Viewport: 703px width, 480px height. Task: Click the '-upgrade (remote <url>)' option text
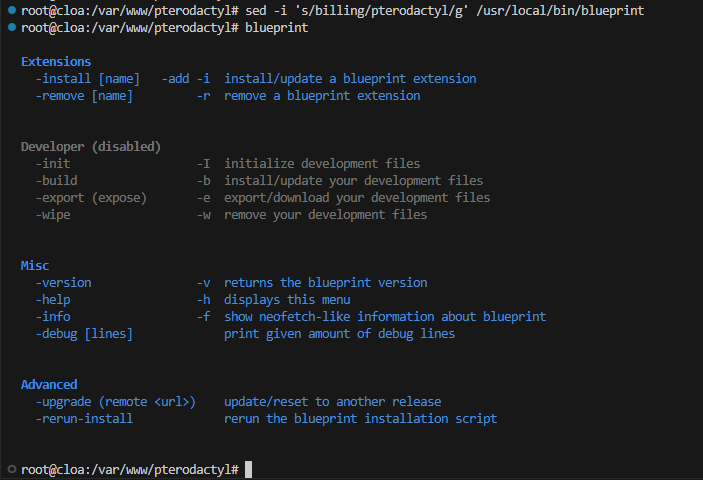point(116,402)
